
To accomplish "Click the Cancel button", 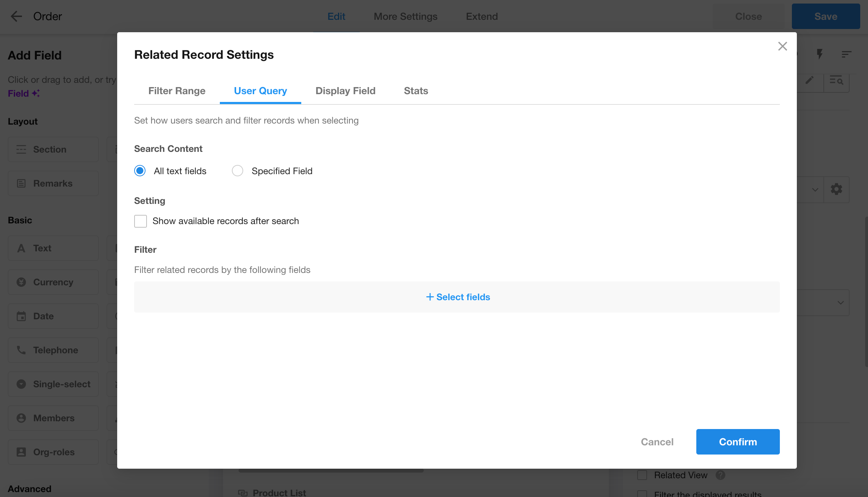I will (x=657, y=442).
